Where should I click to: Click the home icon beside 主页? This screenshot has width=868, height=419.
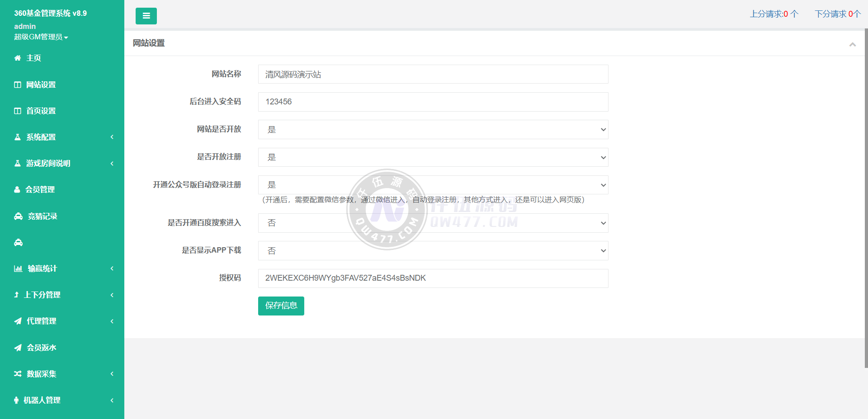18,58
